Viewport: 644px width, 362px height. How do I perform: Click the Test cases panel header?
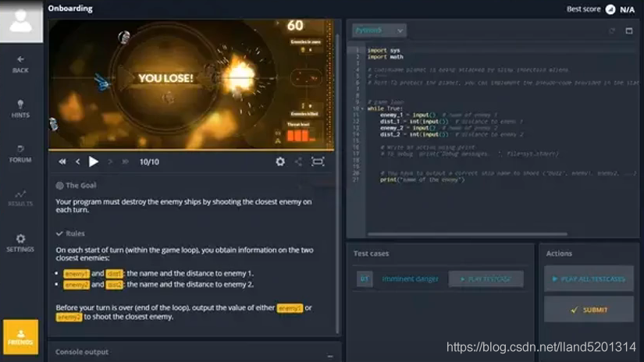point(371,254)
